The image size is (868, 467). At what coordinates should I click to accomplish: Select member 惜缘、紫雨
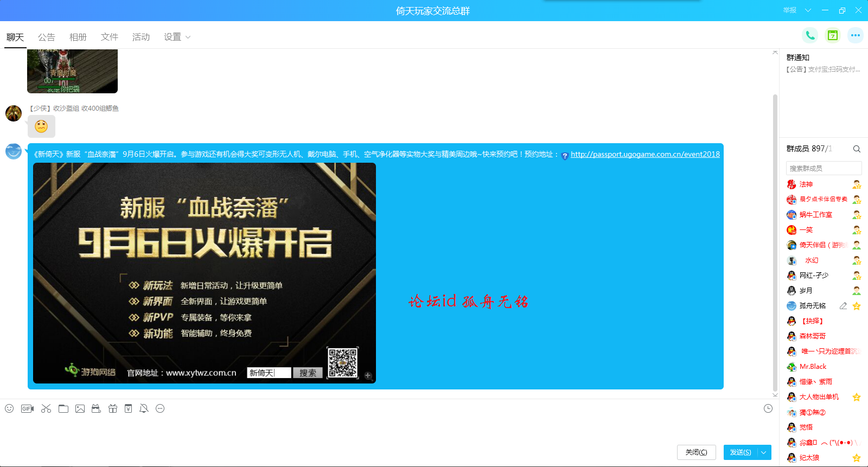tap(816, 382)
